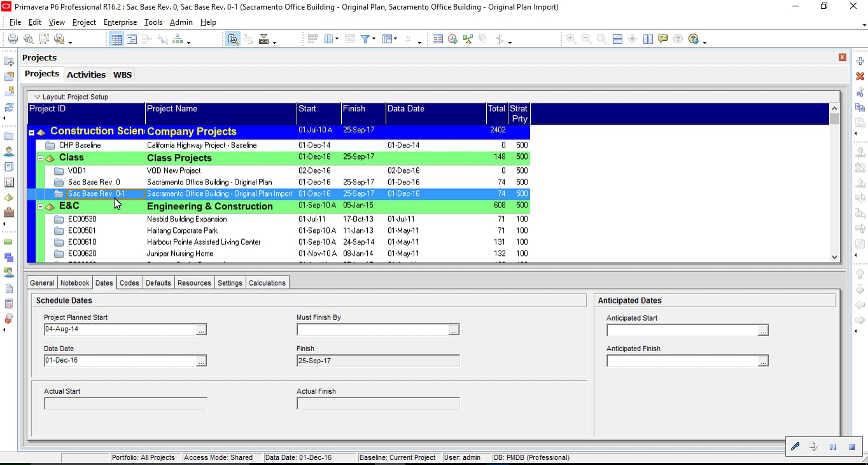Image resolution: width=868 pixels, height=465 pixels.
Task: Sort by the Strat Prty column header
Action: (x=519, y=114)
